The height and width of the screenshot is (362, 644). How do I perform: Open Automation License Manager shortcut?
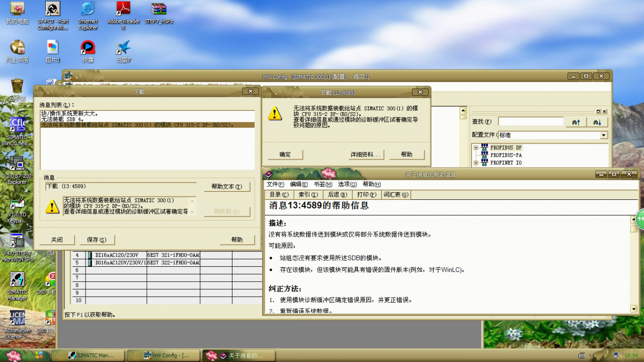(17, 325)
